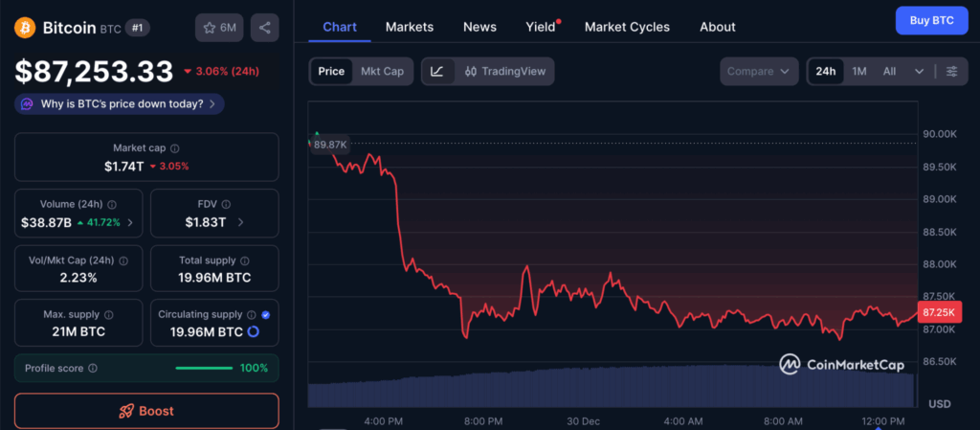The image size is (980, 430).
Task: Click the Profile score progress bar
Action: [x=204, y=368]
